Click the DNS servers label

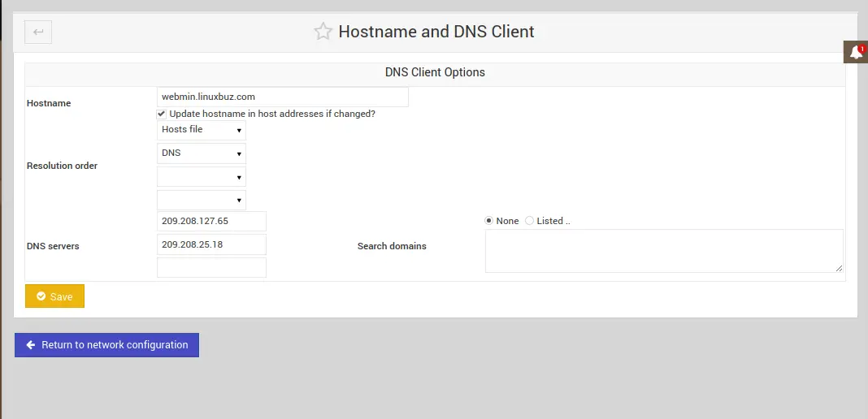pos(53,247)
